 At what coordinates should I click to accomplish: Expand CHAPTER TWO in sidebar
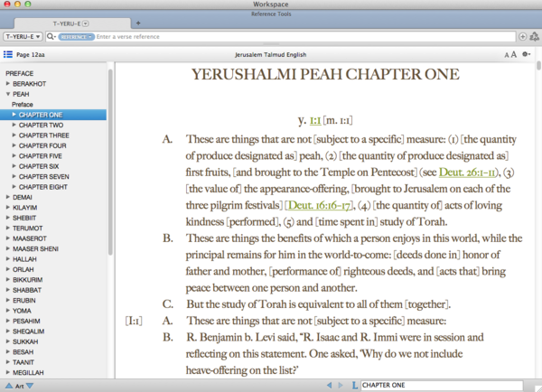pyautogui.click(x=14, y=126)
